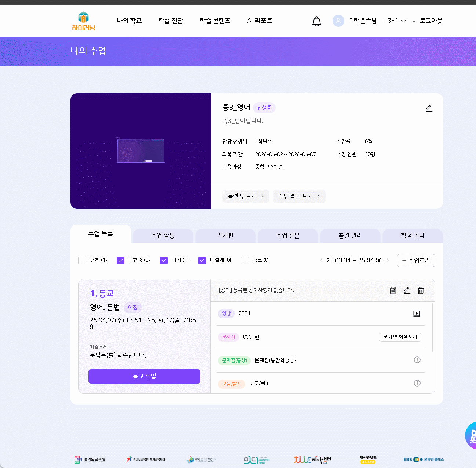The height and width of the screenshot is (468, 476).
Task: Delete the 등교 lesson with the trash icon
Action: click(x=421, y=290)
